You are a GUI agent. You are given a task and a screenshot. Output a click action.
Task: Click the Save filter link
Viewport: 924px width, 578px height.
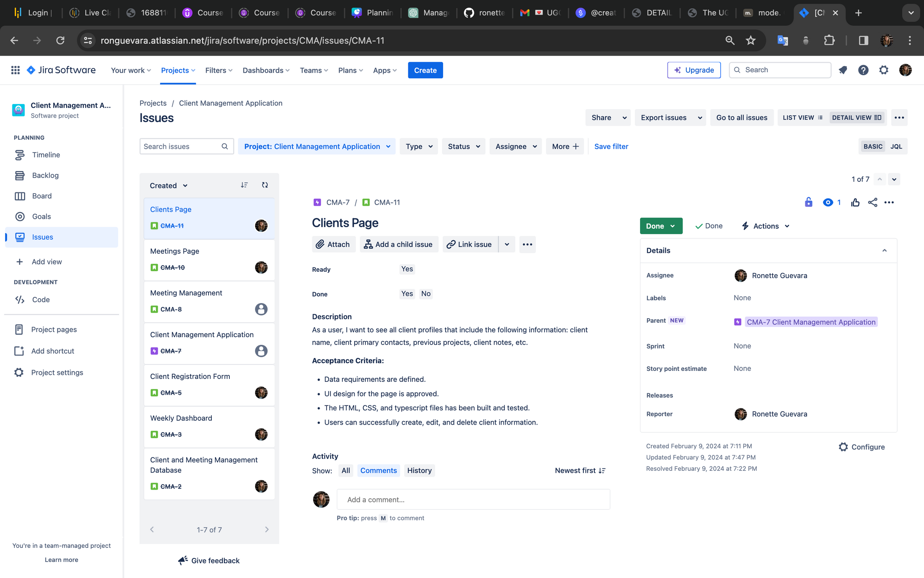pos(611,147)
